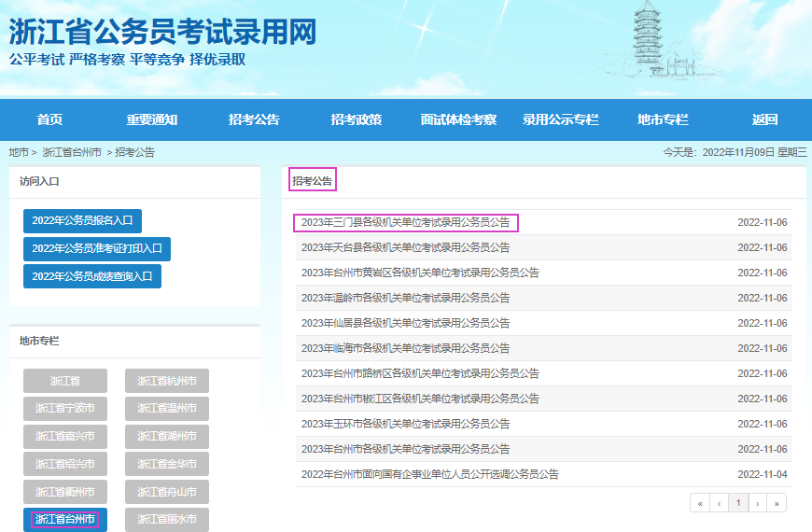The image size is (812, 532).
Task: Click the next page single-right arrow
Action: (x=757, y=503)
